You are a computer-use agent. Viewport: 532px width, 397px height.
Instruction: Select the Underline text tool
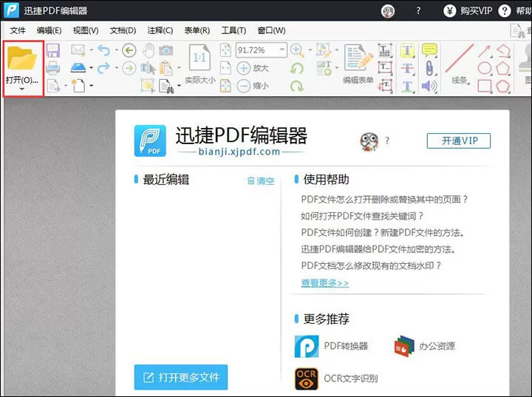(407, 86)
